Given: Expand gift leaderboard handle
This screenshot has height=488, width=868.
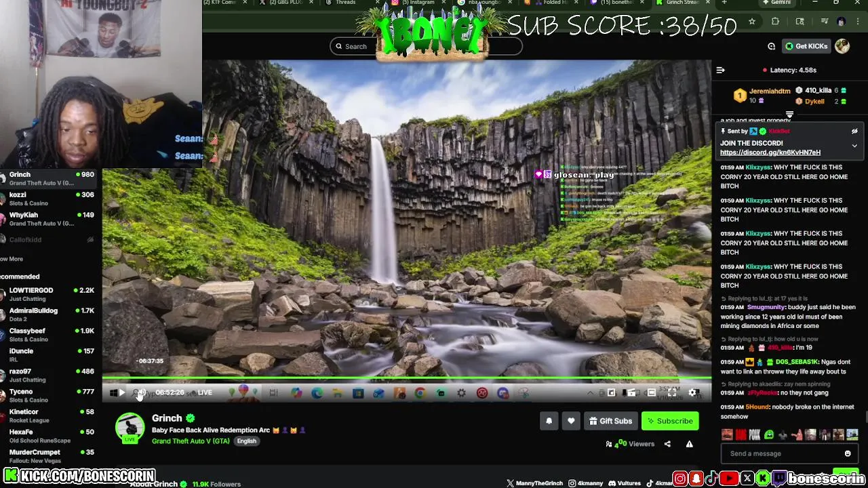Looking at the screenshot, I should 789,115.
